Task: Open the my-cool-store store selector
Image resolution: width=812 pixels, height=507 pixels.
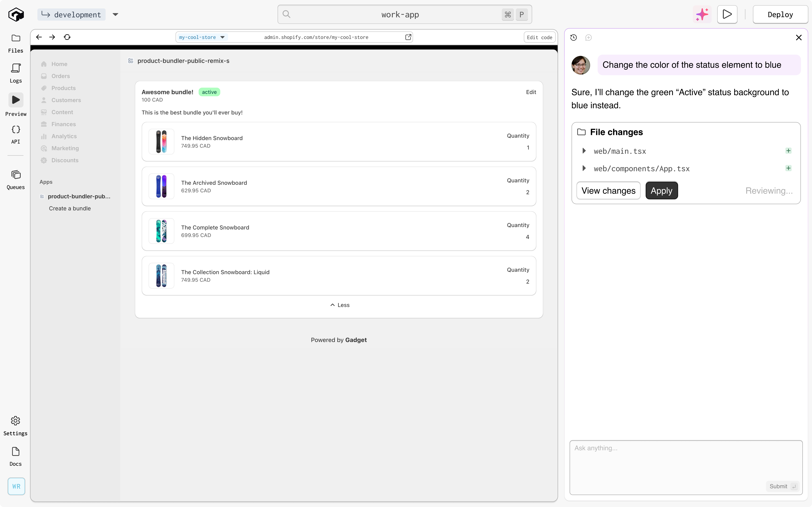Action: [202, 37]
